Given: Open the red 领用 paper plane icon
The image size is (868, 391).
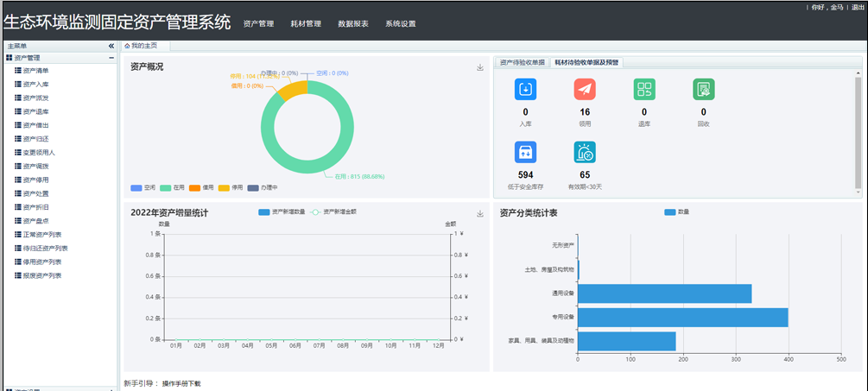Looking at the screenshot, I should (585, 89).
